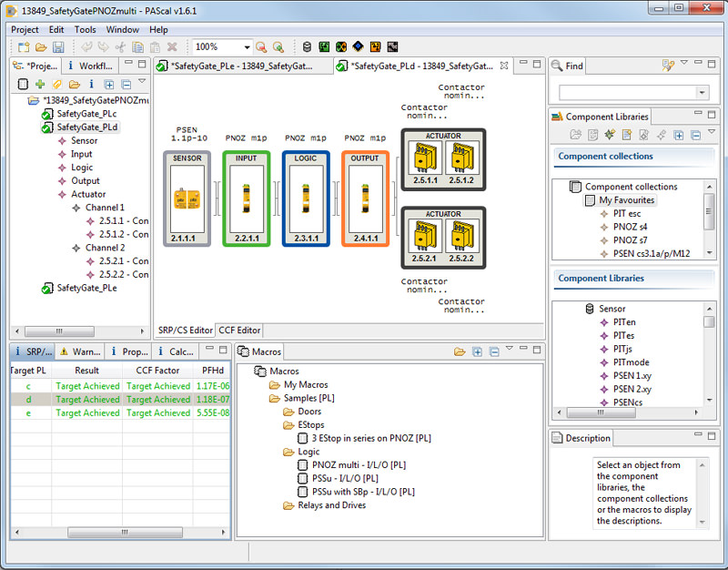The height and width of the screenshot is (570, 728).
Task: Collapse all nodes in the Macros panel
Action: (494, 351)
